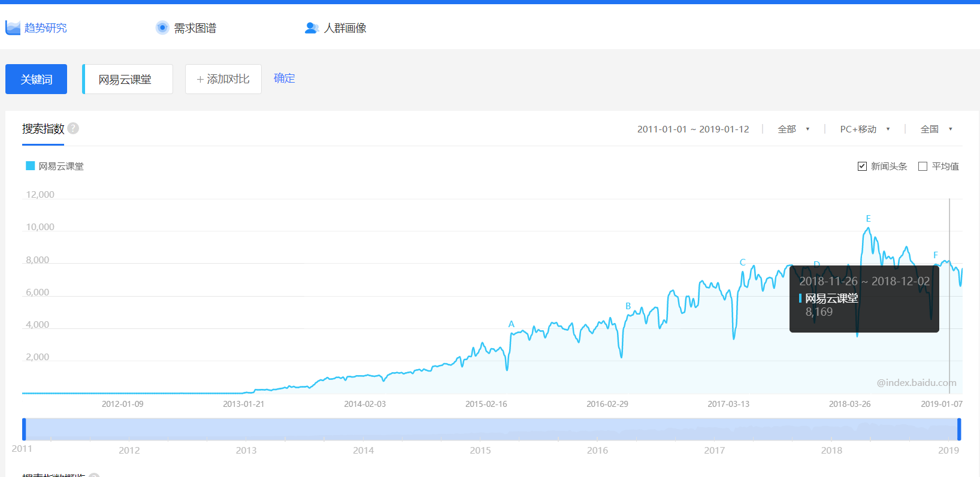Open the 全国 region dropdown
Screen dimensions: 980x477
click(936, 129)
